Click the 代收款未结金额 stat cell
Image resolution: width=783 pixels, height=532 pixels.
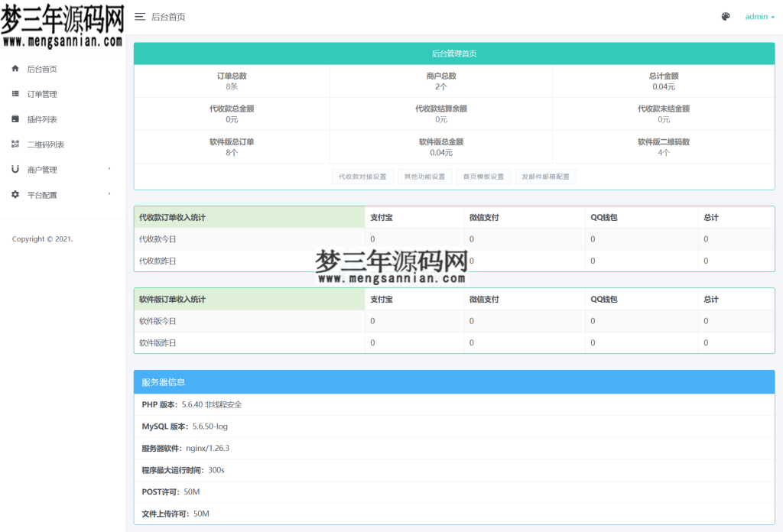(663, 114)
